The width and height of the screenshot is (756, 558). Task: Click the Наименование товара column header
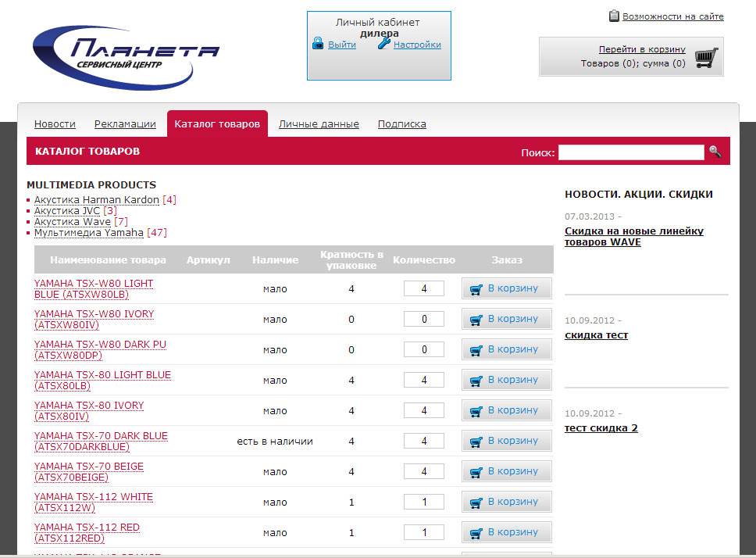pyautogui.click(x=108, y=260)
